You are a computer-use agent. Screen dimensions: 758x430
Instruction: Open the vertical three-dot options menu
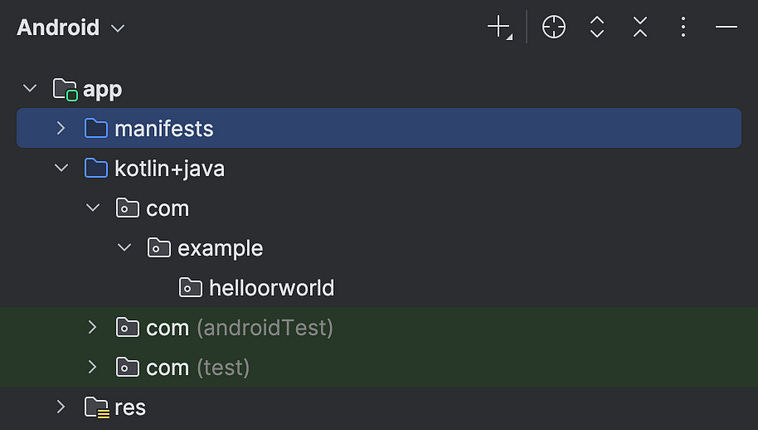[683, 27]
